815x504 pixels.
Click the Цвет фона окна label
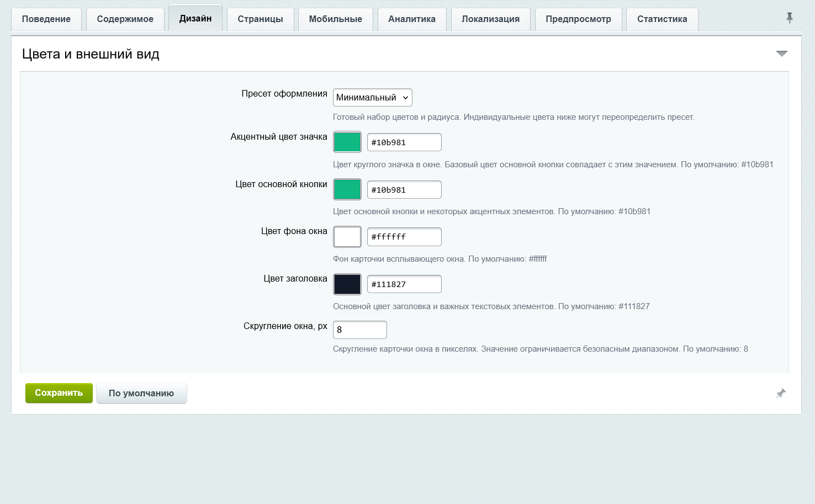[294, 231]
